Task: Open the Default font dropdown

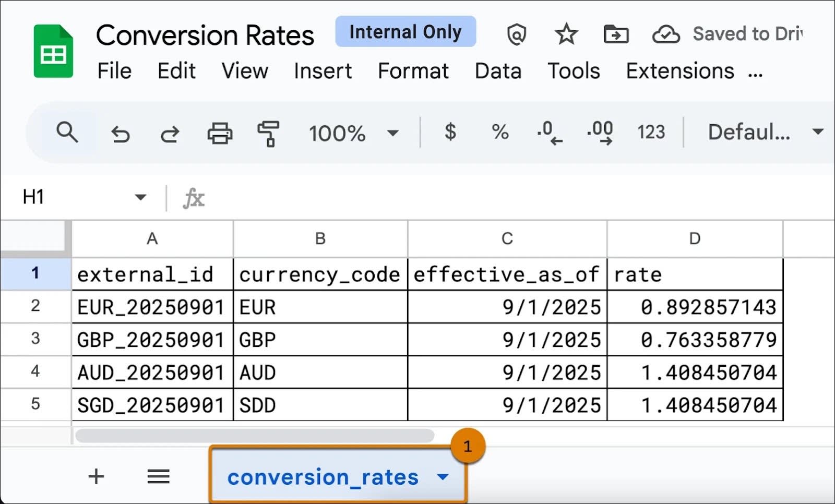Action: point(766,132)
